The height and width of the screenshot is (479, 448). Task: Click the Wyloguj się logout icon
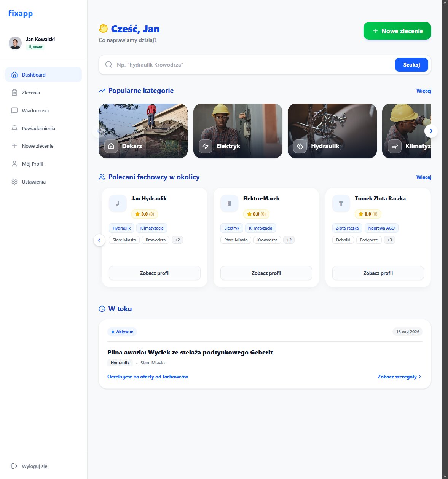(14, 466)
